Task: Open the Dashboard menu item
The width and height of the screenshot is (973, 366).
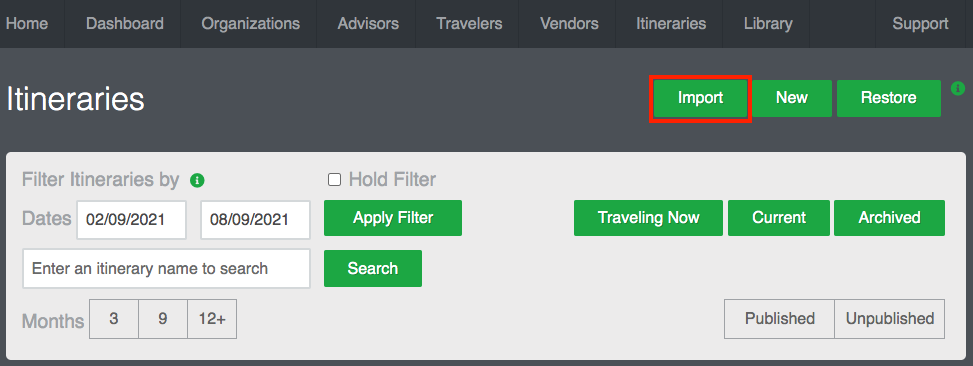Action: [x=125, y=24]
